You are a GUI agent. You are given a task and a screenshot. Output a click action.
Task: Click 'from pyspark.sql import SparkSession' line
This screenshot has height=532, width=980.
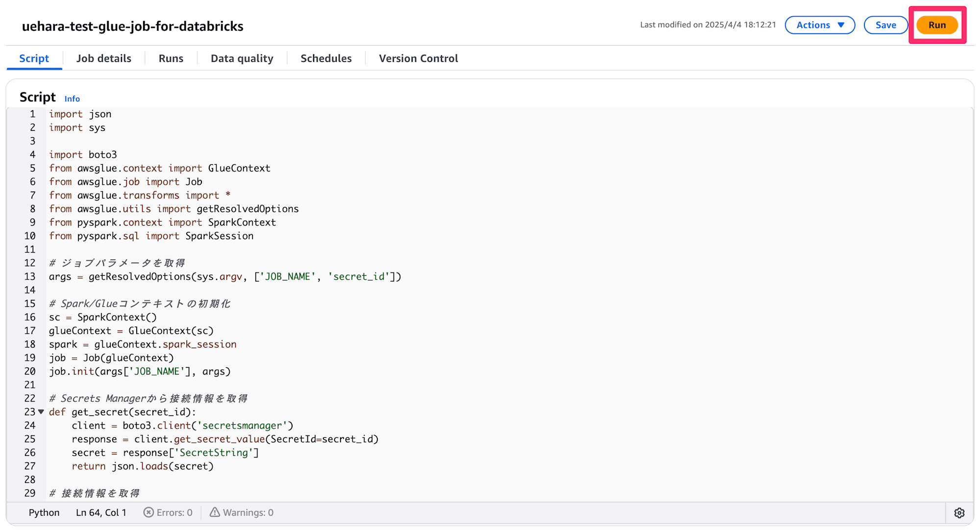(x=151, y=236)
